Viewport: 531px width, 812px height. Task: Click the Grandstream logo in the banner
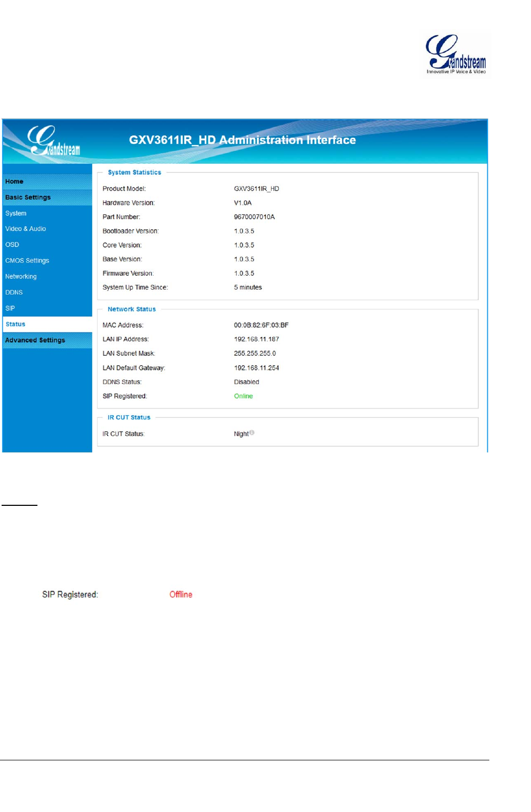54,141
